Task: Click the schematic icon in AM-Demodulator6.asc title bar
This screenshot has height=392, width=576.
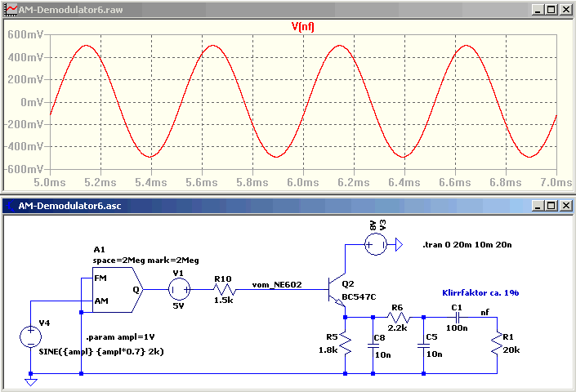Action: coord(11,206)
